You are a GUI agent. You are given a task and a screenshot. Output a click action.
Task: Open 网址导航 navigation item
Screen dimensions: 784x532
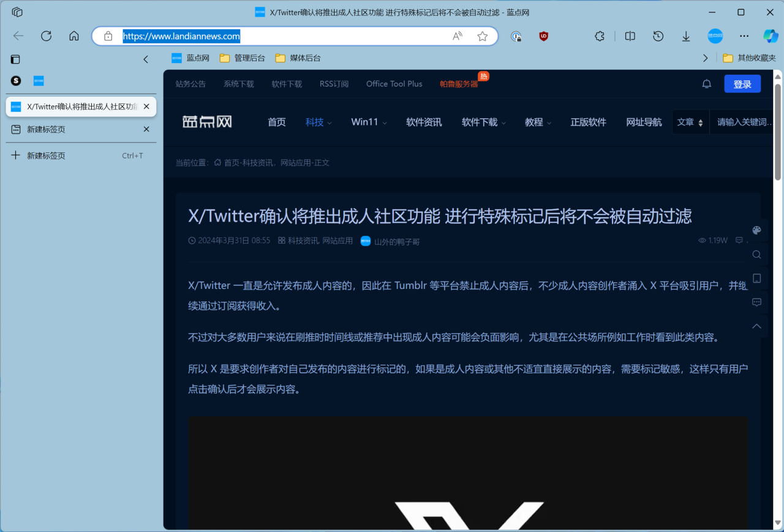[x=644, y=122]
